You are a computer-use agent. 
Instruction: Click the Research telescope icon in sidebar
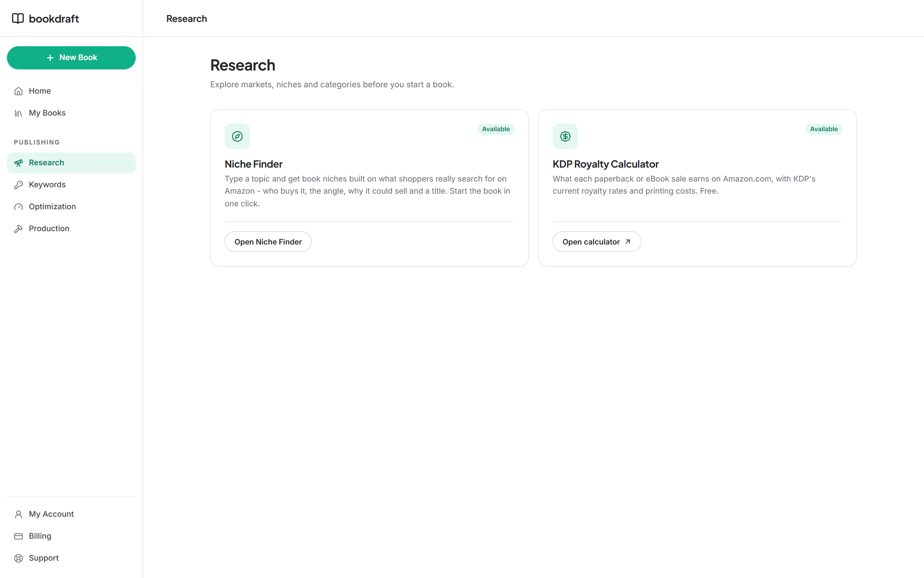(18, 163)
